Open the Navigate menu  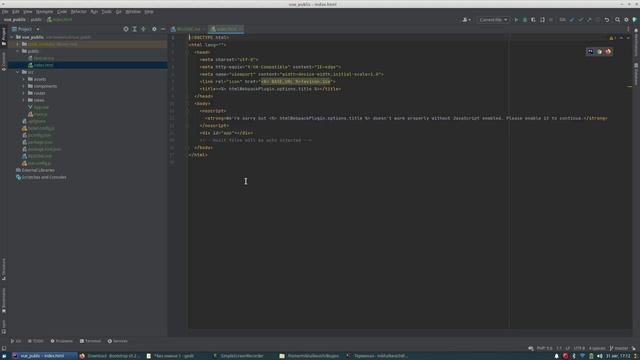point(44,12)
